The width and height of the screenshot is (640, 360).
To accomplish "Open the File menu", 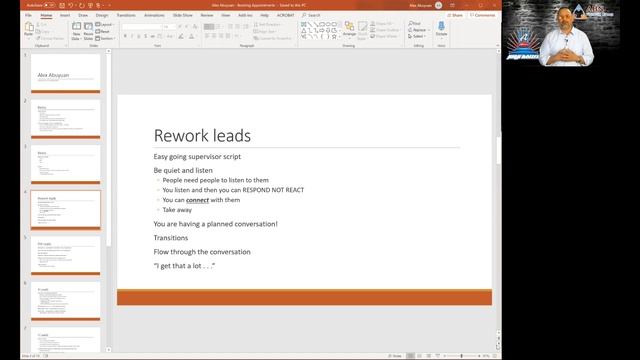I will click(28, 15).
